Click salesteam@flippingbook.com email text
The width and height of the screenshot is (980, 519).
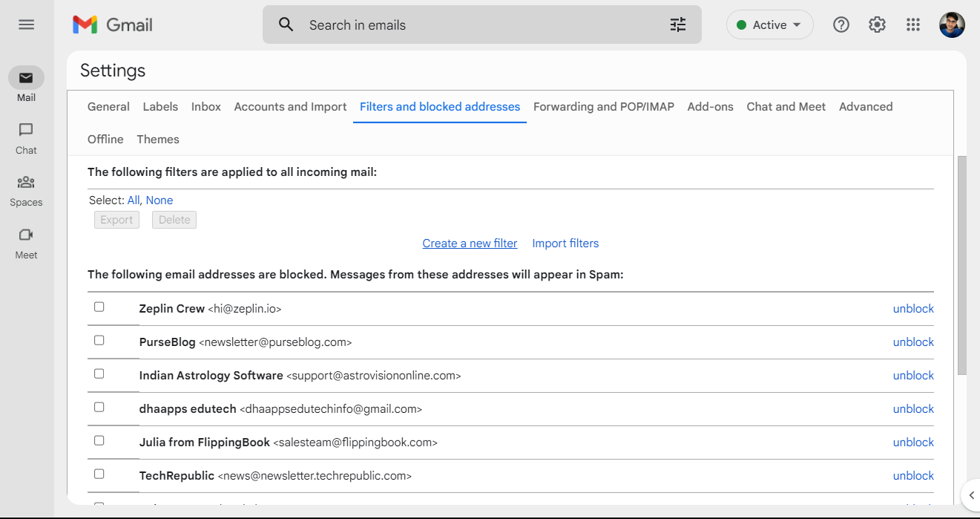355,443
